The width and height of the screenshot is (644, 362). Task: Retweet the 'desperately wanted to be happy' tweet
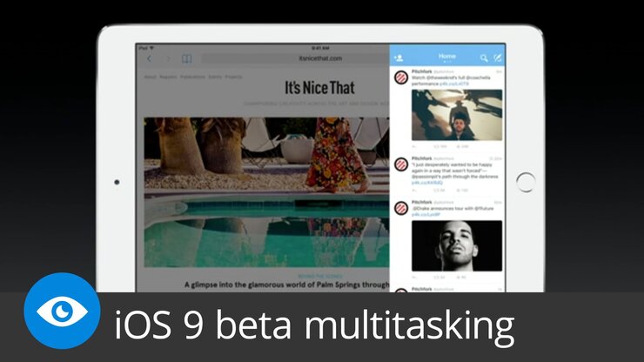click(x=439, y=191)
